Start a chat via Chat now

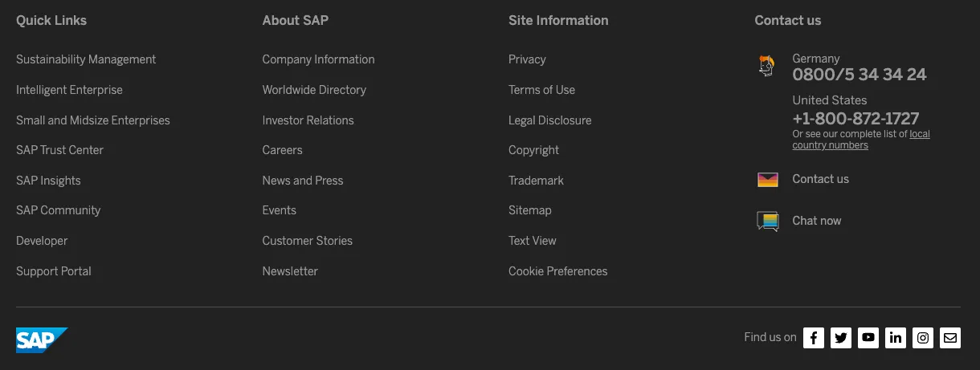tap(816, 221)
